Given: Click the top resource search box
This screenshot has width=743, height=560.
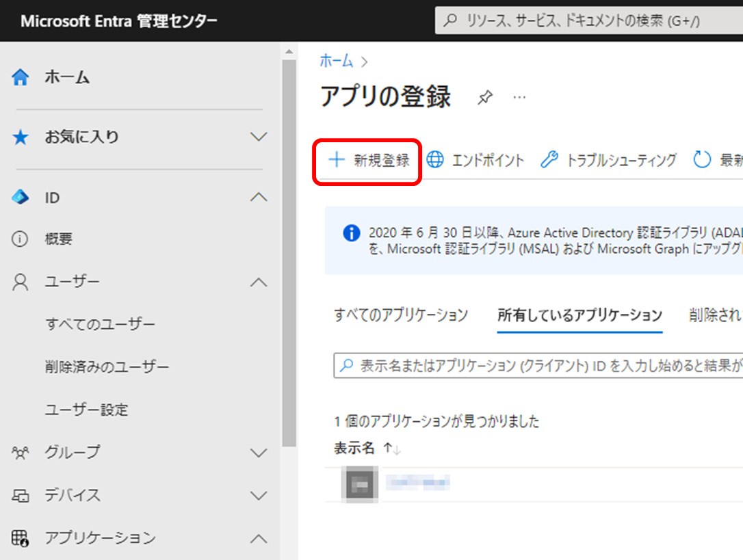Looking at the screenshot, I should tap(588, 21).
